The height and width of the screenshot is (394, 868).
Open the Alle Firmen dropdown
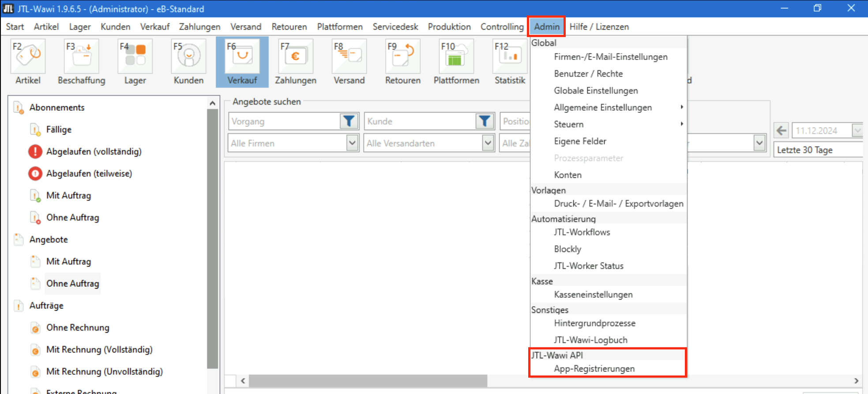[352, 143]
